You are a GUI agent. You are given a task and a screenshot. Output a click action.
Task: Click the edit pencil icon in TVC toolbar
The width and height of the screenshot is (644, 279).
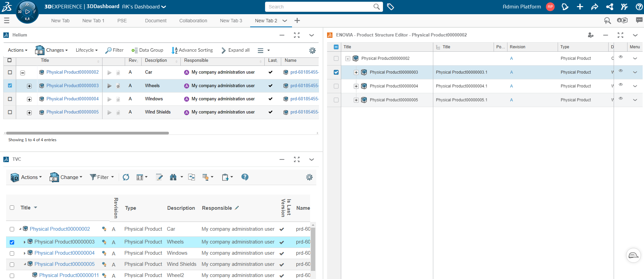(x=159, y=177)
